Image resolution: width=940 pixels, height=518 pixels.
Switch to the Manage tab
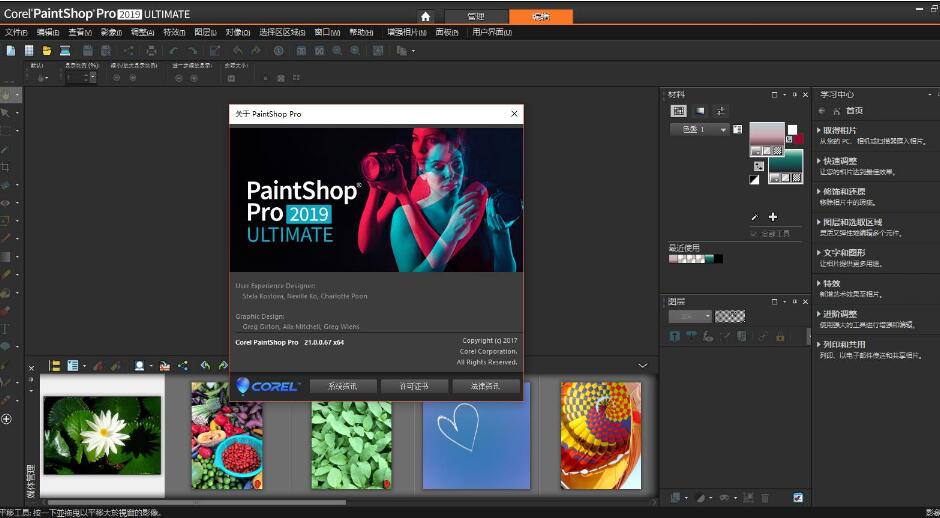click(476, 17)
